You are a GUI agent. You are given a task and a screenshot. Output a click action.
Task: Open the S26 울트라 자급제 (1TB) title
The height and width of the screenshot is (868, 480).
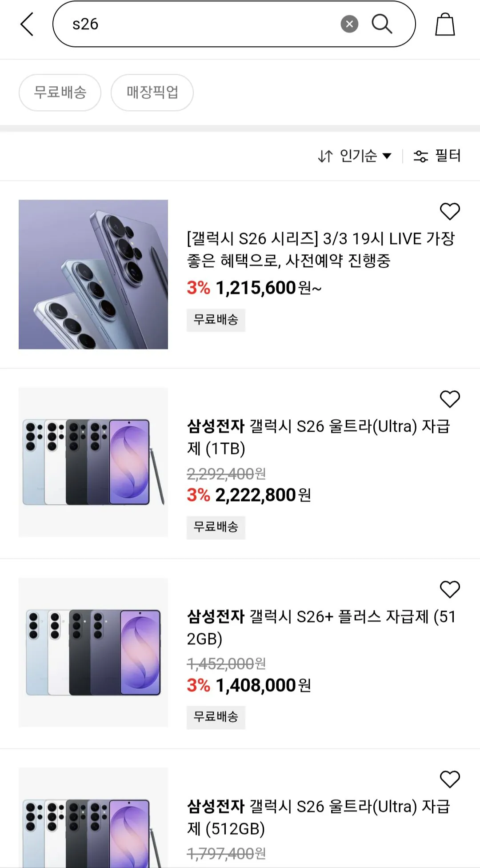tap(318, 437)
